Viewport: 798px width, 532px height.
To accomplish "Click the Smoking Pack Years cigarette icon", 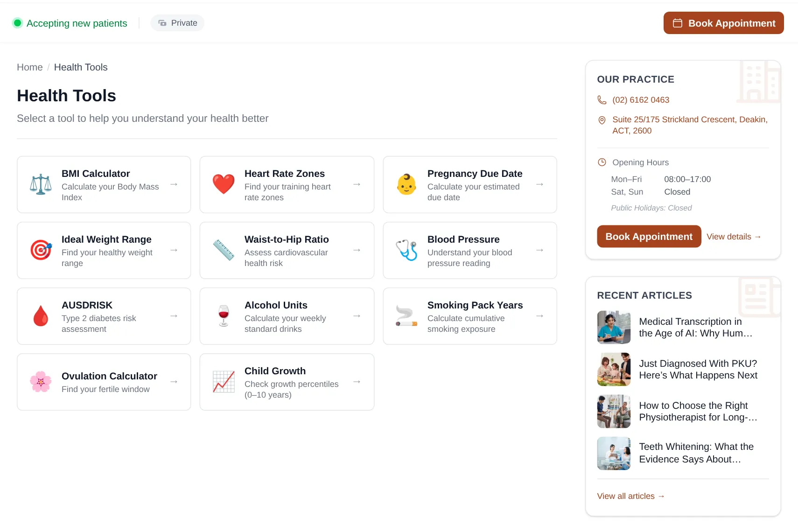I will click(406, 316).
